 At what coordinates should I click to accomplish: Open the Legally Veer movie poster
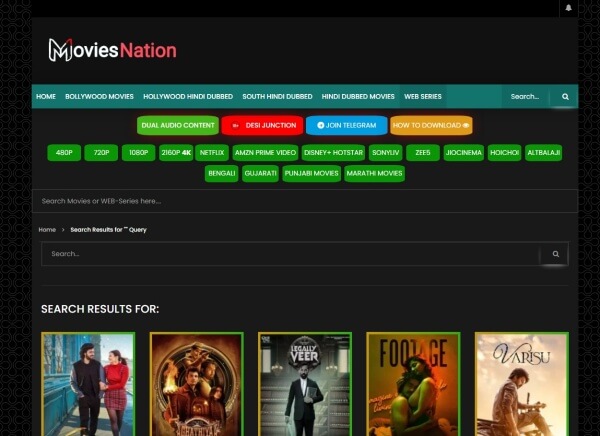click(305, 384)
